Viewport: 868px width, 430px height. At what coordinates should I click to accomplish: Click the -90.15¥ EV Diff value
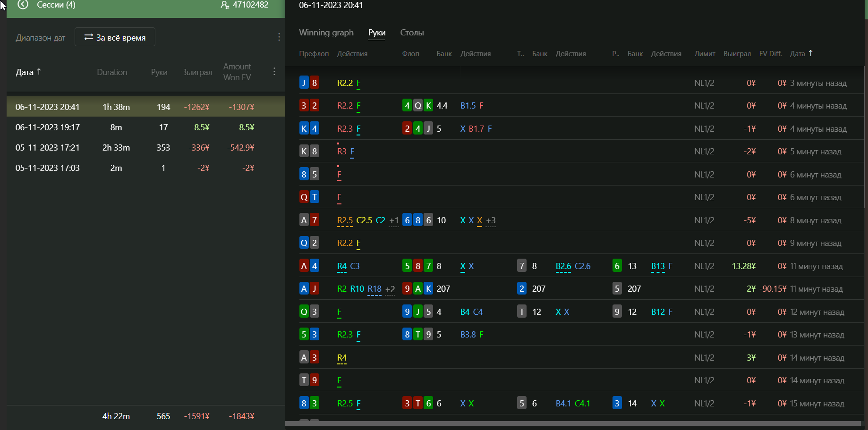773,289
